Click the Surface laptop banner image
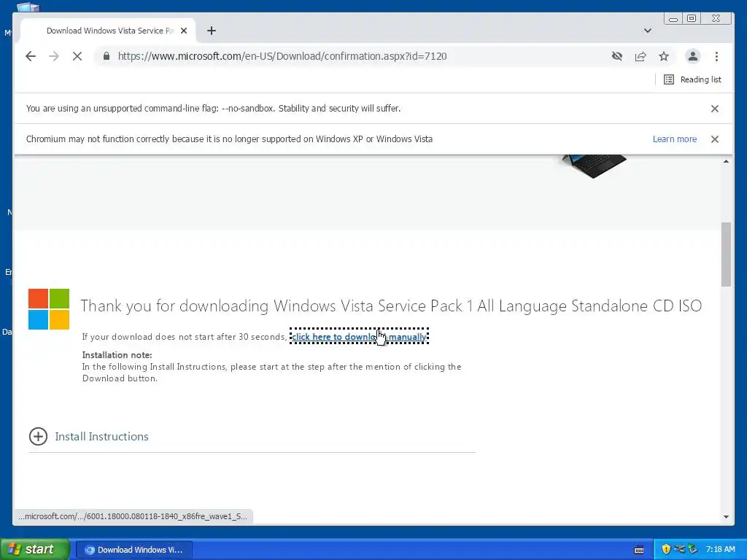The image size is (747, 560). pos(594,166)
